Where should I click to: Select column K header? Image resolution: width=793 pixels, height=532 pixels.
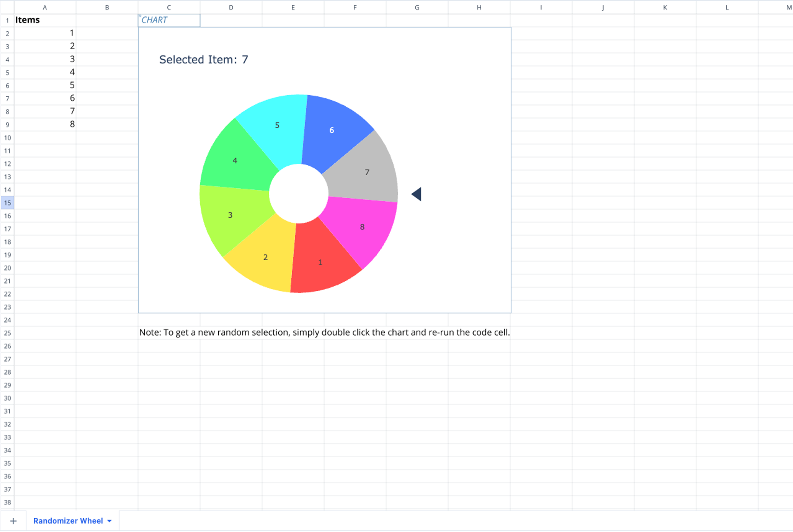point(665,7)
